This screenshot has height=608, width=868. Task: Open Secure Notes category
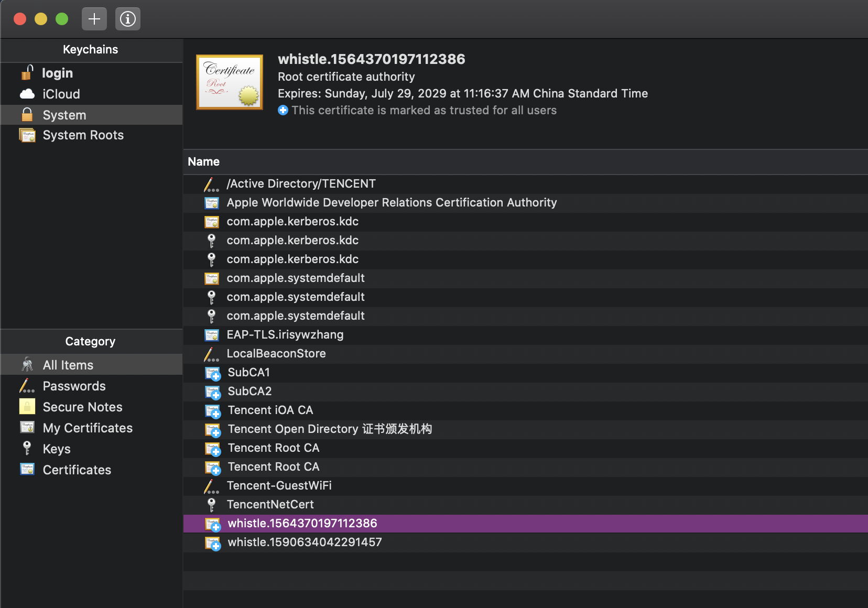(82, 407)
